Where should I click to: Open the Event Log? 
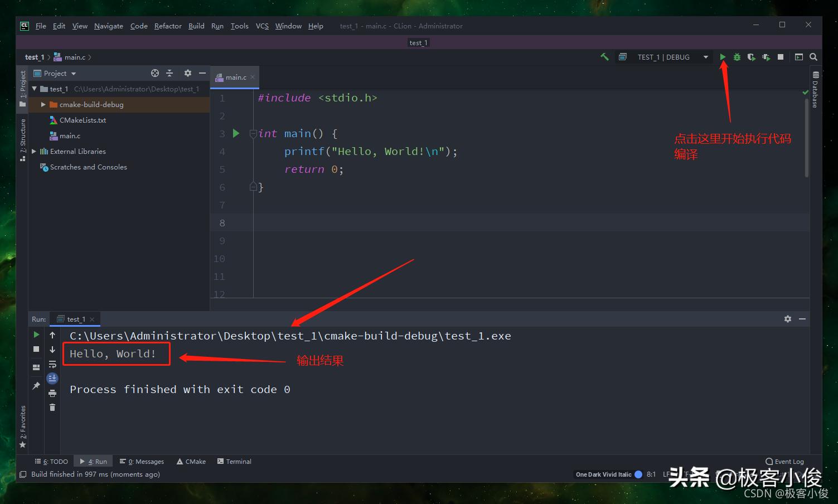[785, 462]
